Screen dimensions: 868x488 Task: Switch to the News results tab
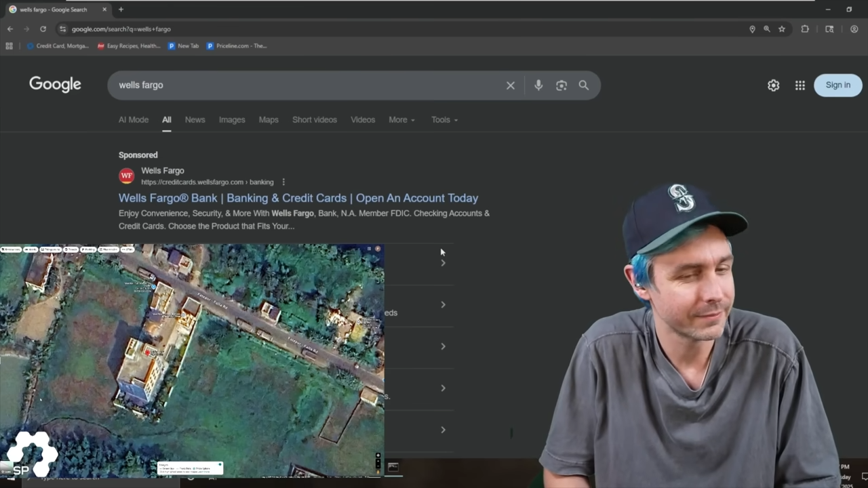click(x=195, y=120)
